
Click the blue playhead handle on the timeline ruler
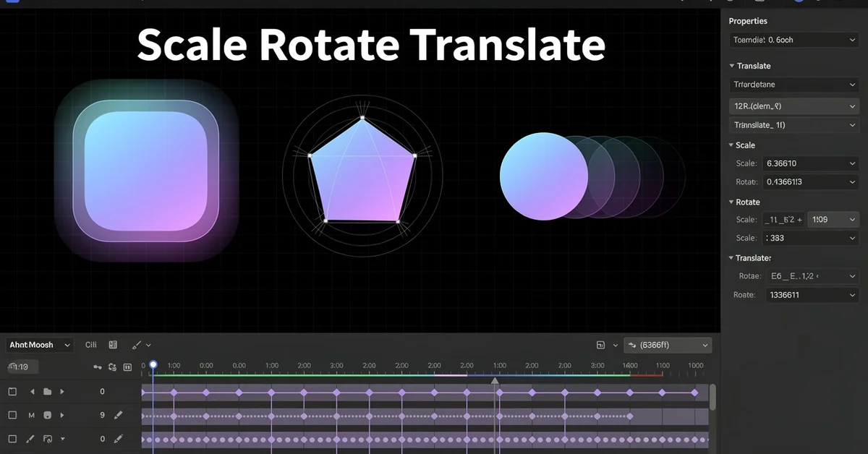(153, 365)
